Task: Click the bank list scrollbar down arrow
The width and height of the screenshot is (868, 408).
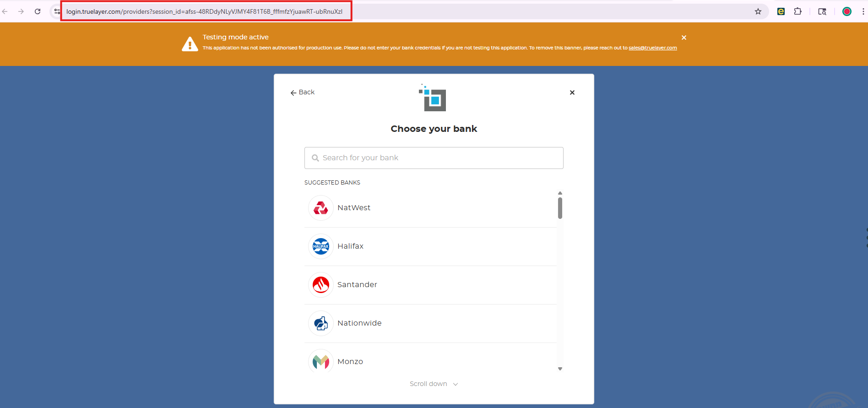Action: (x=560, y=369)
